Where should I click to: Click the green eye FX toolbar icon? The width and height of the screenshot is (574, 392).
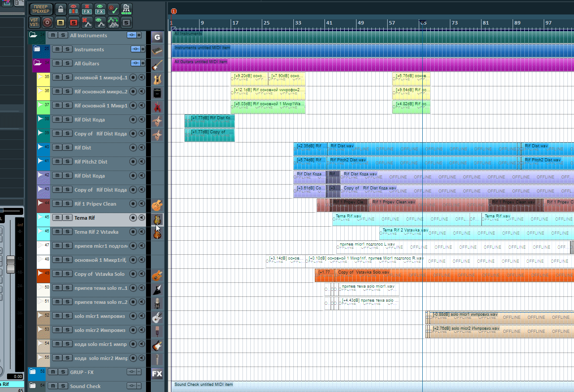(x=100, y=9)
